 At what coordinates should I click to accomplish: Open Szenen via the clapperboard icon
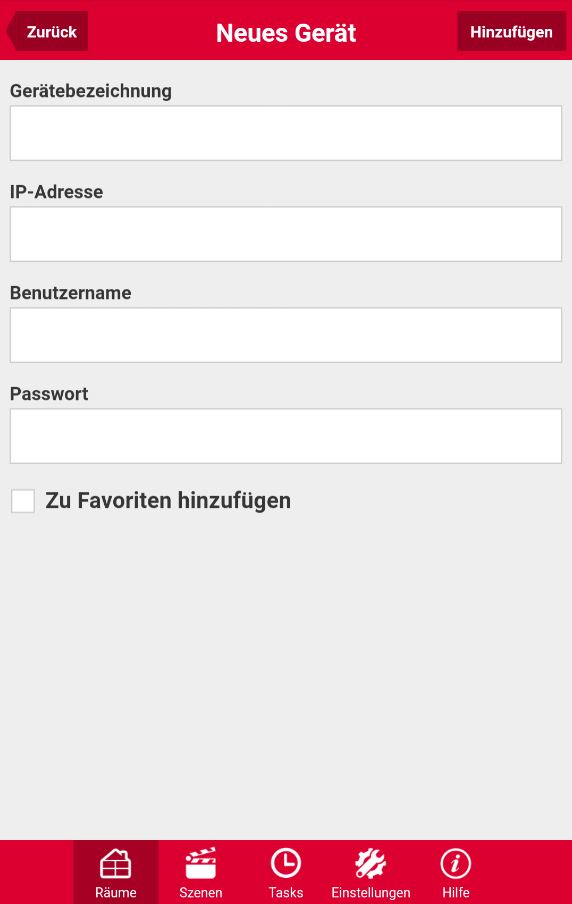[x=201, y=864]
